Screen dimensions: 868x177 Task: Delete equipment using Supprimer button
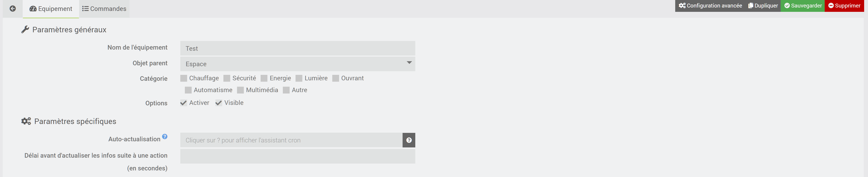point(844,6)
